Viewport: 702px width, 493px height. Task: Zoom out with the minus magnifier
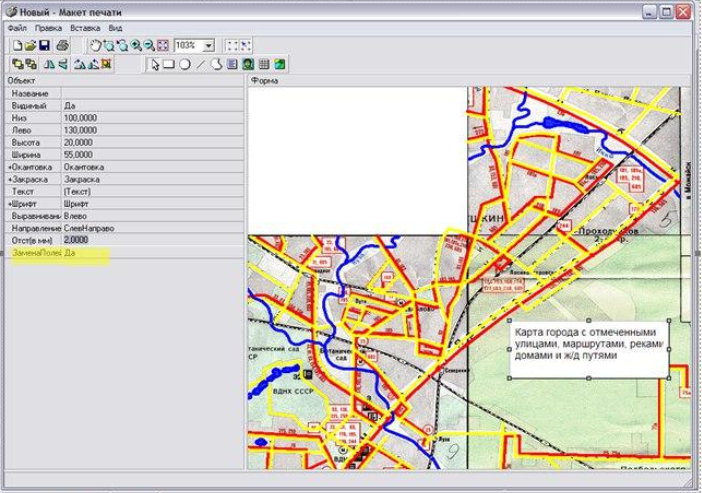pos(149,45)
